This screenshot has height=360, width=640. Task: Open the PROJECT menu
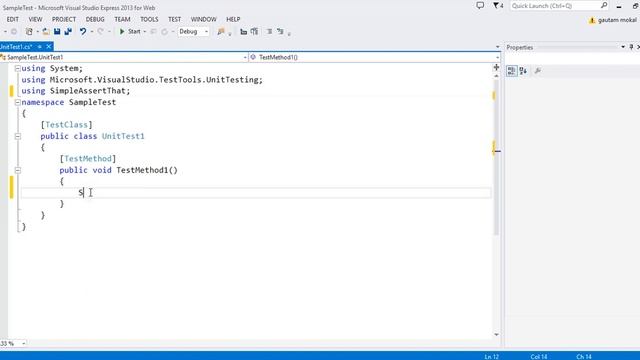coord(64,19)
